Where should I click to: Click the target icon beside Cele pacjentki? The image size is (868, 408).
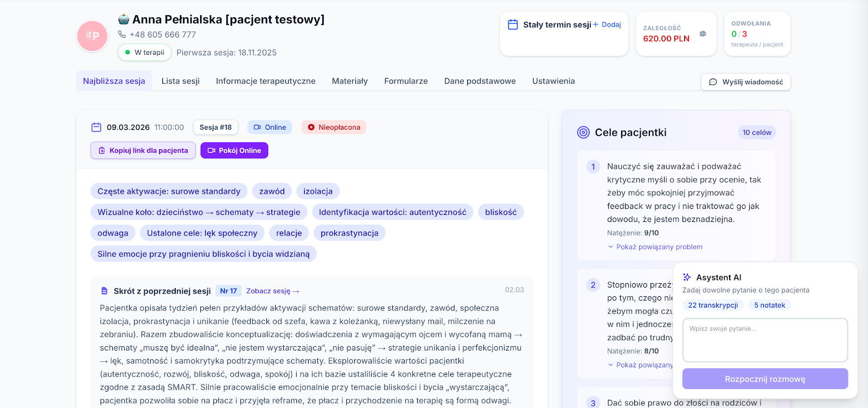583,132
